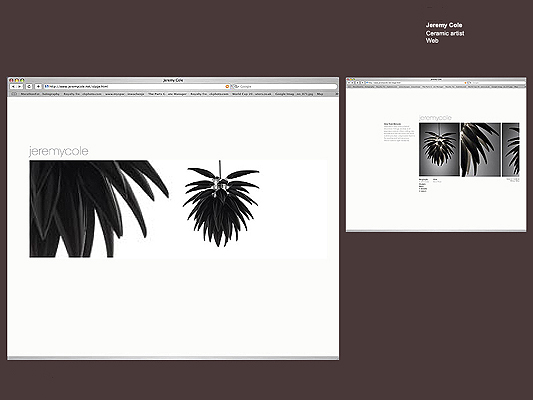Minimize the large browser using yellow button
The width and height of the screenshot is (533, 400).
tap(17, 80)
